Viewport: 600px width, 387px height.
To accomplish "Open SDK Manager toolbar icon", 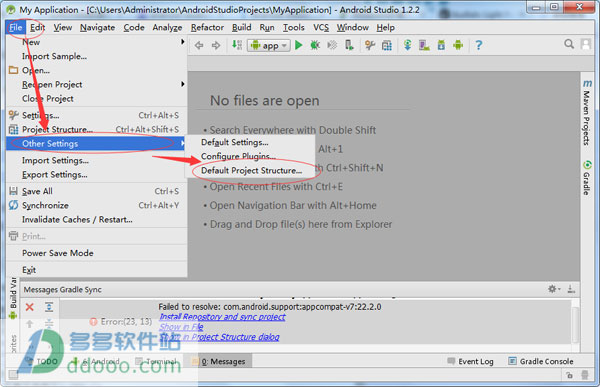I will tap(441, 45).
